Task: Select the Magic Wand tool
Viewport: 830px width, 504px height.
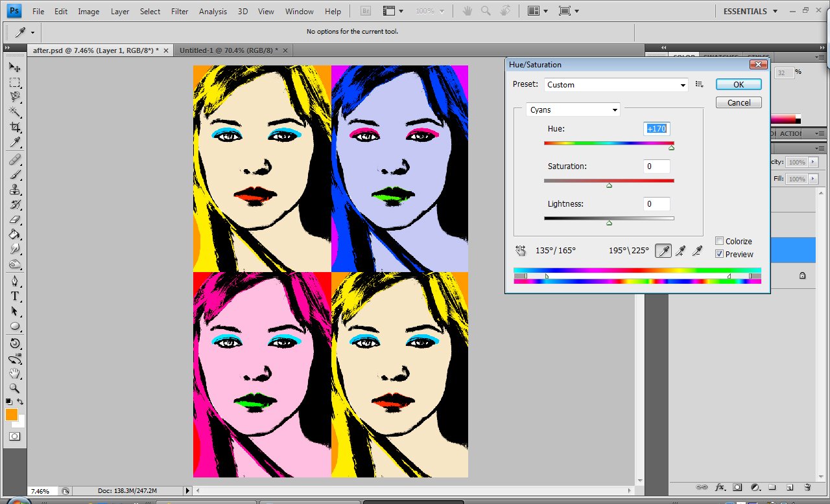Action: (14, 112)
